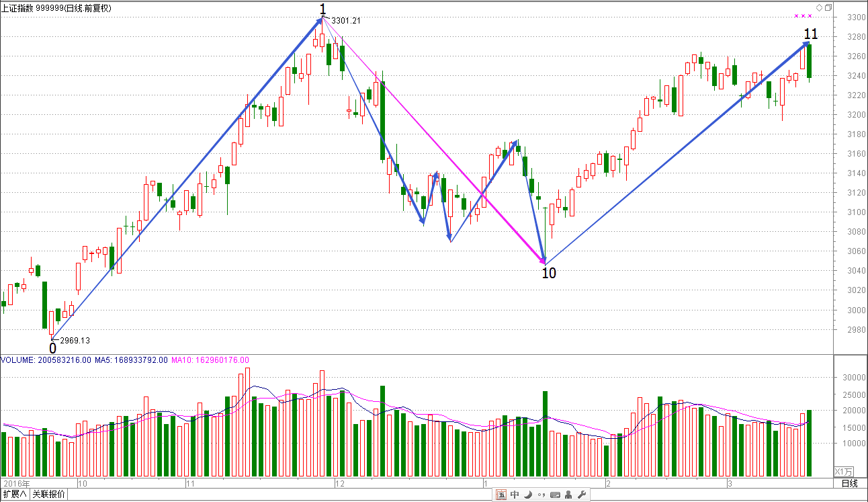This screenshot has width=868, height=502.
Task: Click the restore-window icon at chart top-right
Action: (x=828, y=8)
